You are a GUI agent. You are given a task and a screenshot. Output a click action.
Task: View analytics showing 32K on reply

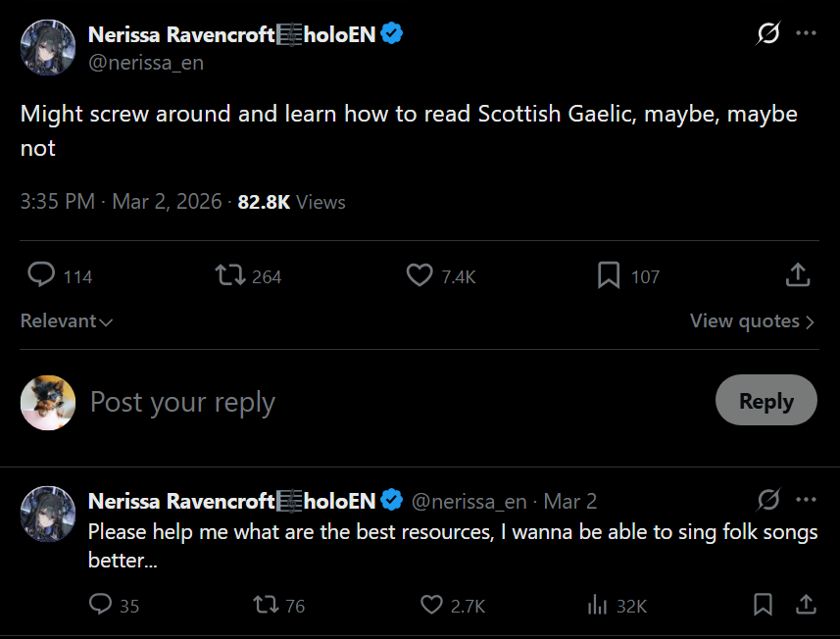(x=617, y=606)
